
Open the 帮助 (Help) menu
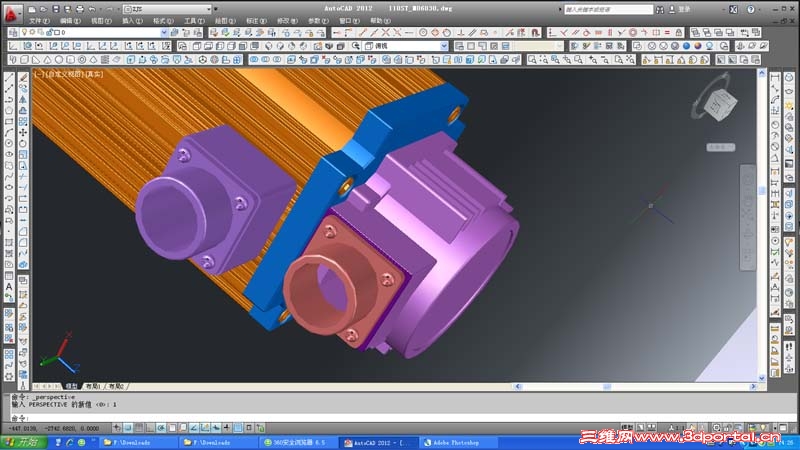coord(380,21)
